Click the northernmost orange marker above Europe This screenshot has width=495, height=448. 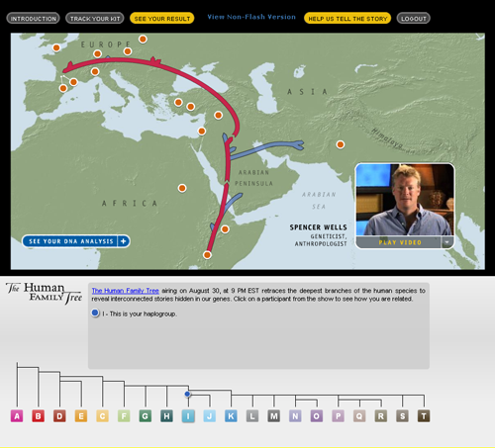pos(143,40)
